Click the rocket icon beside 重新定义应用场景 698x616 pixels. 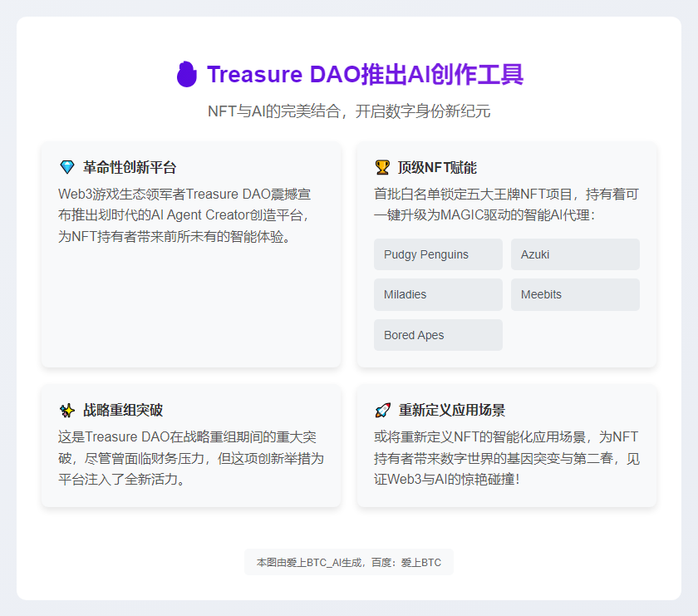click(383, 410)
